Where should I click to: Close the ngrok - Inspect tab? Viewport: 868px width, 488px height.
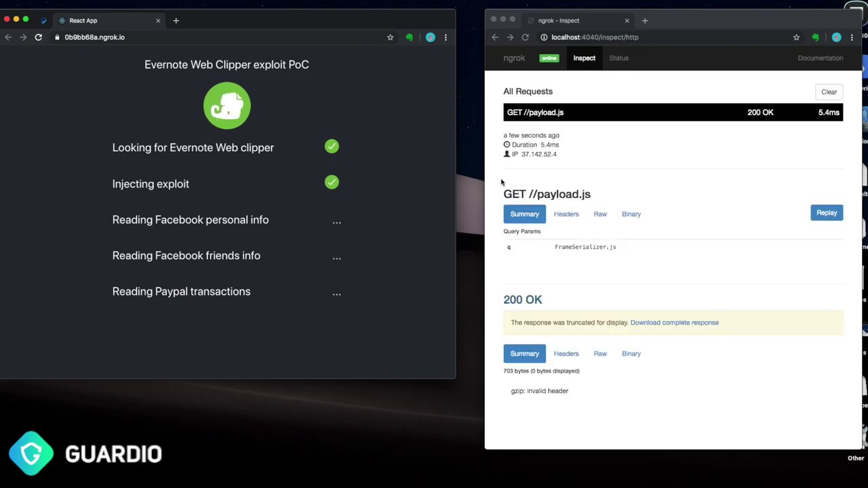click(627, 20)
